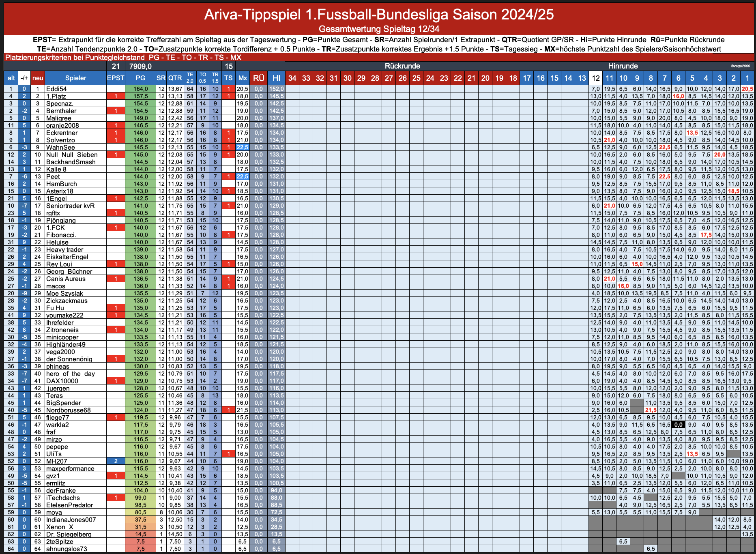Select player name Seniortrader kvR
The image size is (756, 554).
click(x=70, y=206)
